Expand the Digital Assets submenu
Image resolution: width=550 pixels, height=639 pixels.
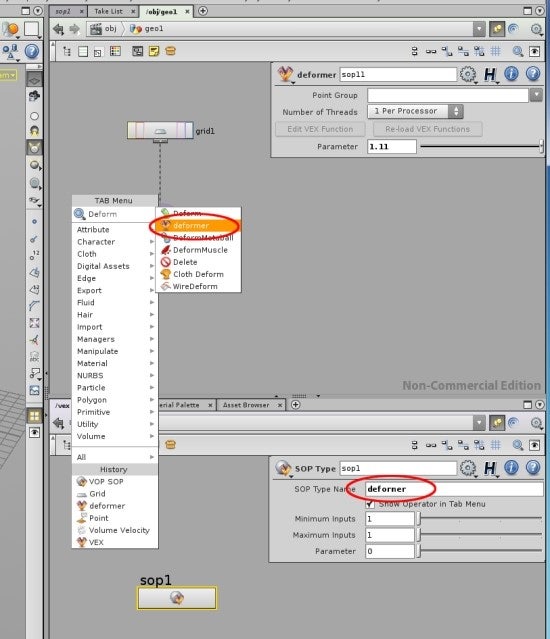(115, 266)
